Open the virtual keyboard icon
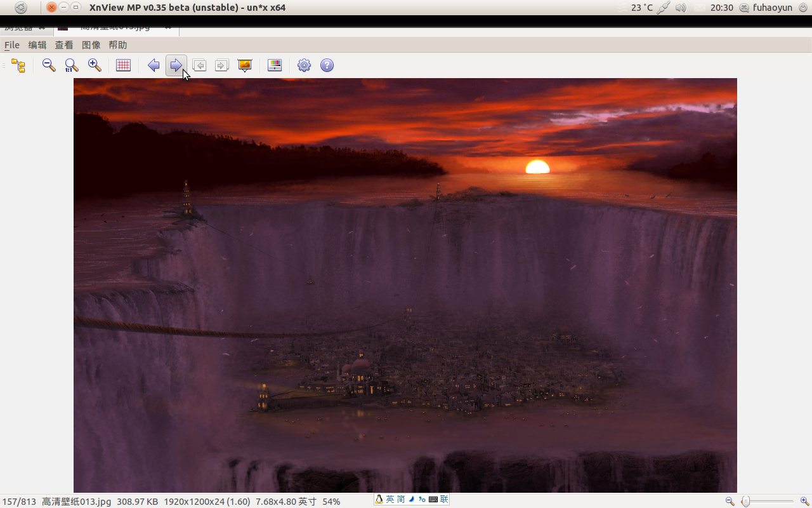 pyautogui.click(x=433, y=500)
